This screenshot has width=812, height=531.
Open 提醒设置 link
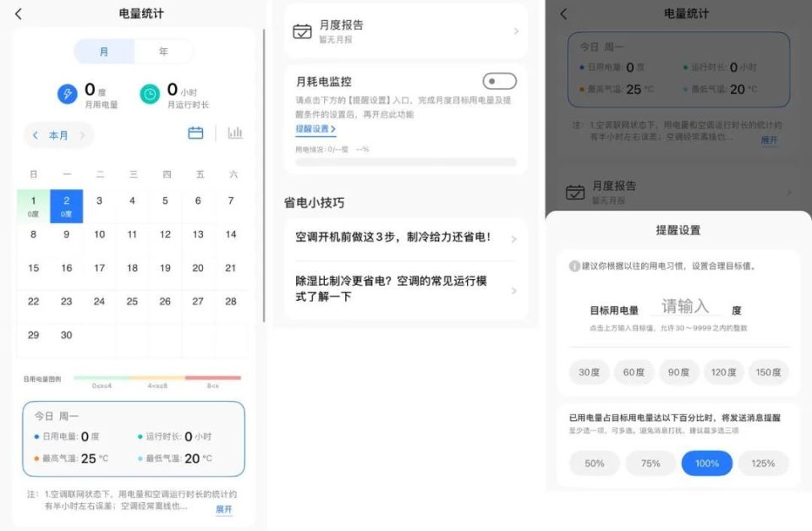tap(315, 129)
